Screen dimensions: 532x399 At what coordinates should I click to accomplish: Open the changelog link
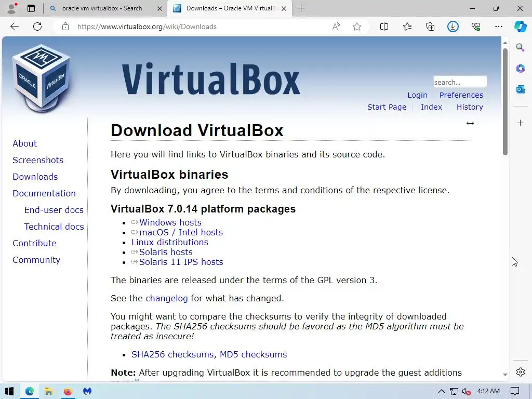pos(167,298)
